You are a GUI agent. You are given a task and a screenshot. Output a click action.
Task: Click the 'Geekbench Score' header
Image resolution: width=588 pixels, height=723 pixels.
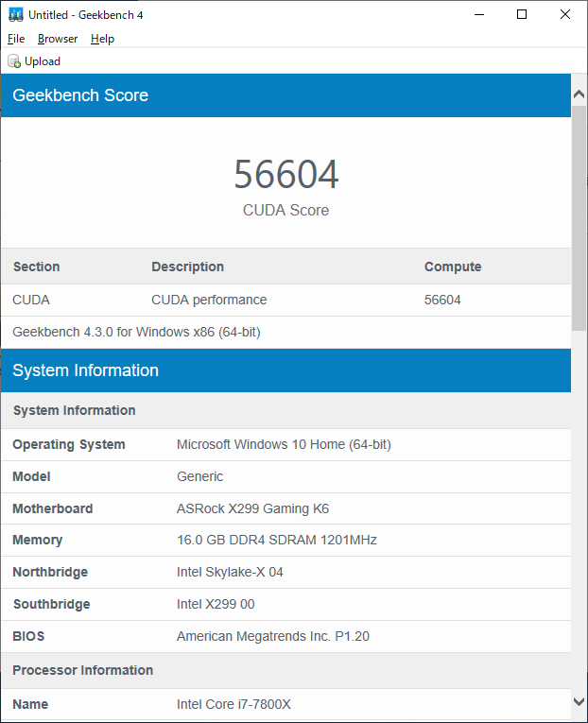(x=80, y=95)
